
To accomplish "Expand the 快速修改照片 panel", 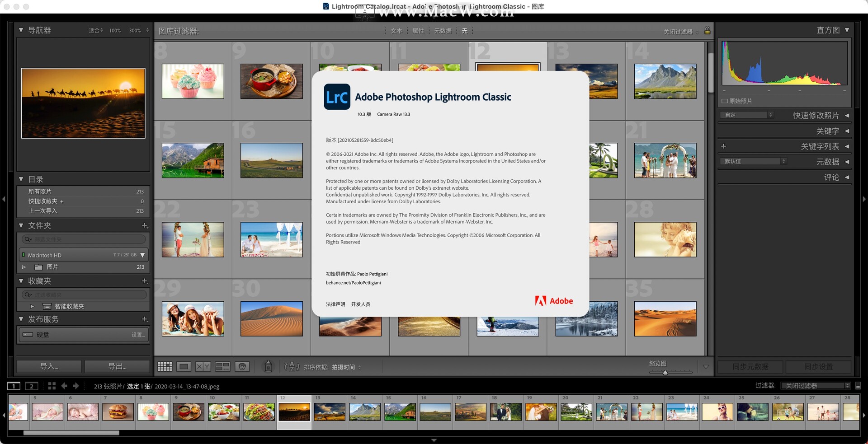I will click(847, 116).
